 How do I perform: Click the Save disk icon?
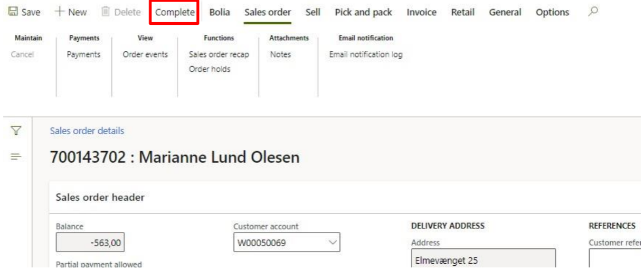[x=13, y=12]
